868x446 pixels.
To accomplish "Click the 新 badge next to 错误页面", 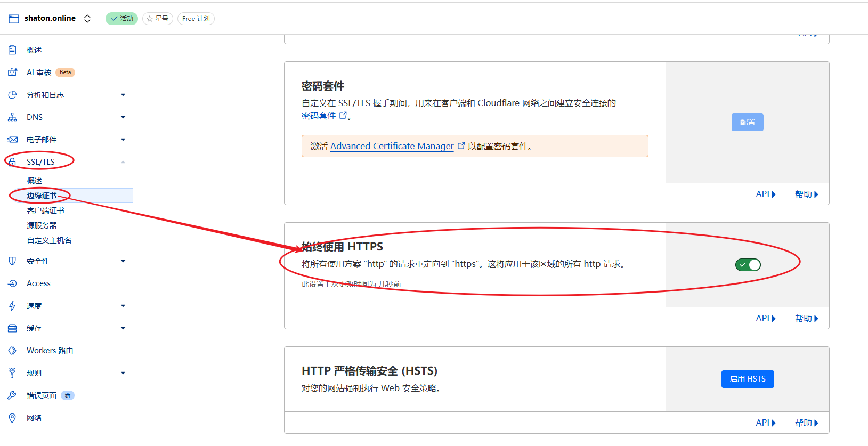I will pyautogui.click(x=68, y=395).
